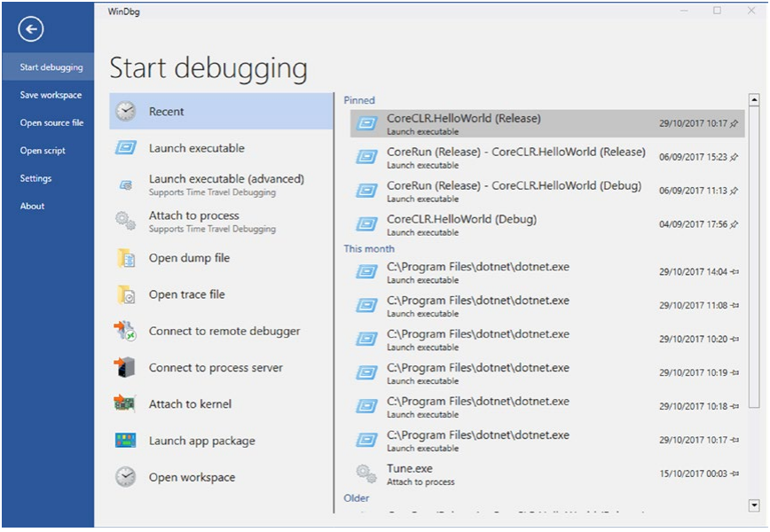Click the icon beside CoreCLR.HelloWorld (Debug)
Screen dimensions: 770x532
click(x=367, y=223)
